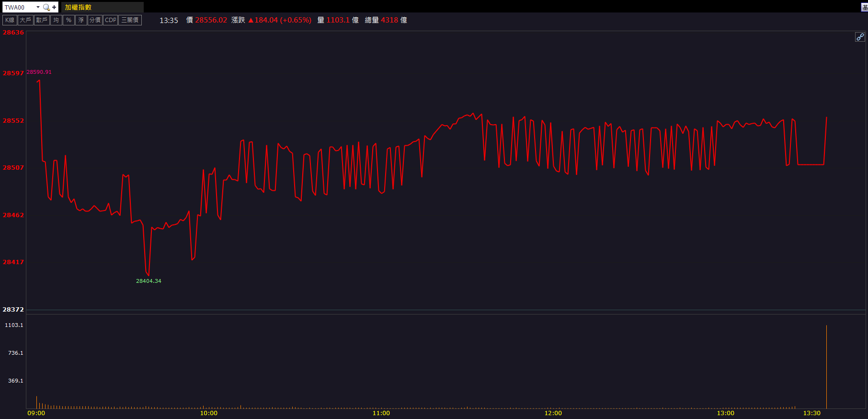Click the 28590.91 high price marker
868x419 pixels.
39,72
